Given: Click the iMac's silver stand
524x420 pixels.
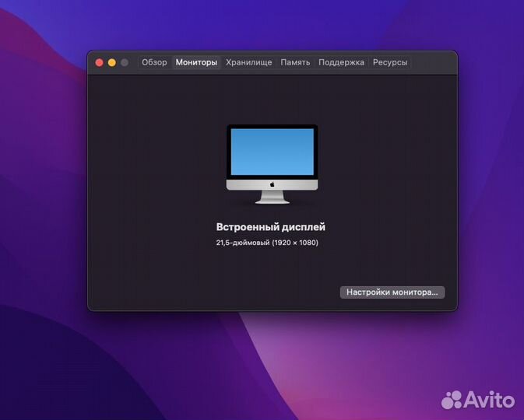Looking at the screenshot, I should point(273,198).
